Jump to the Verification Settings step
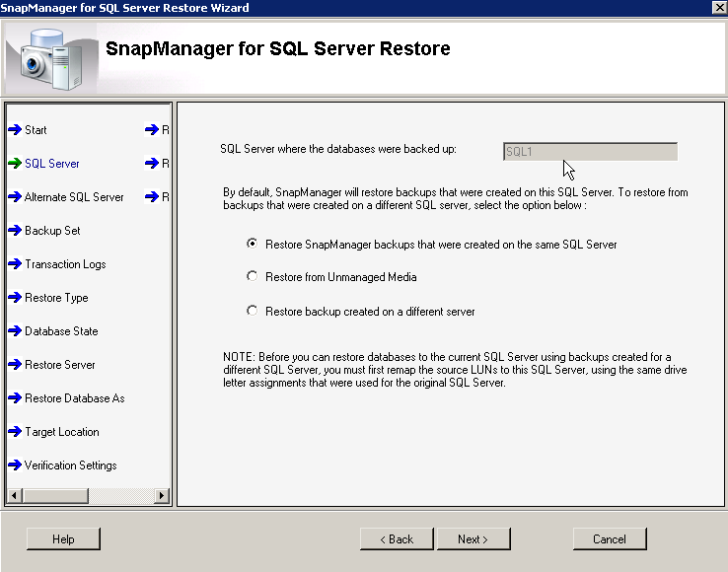The height and width of the screenshot is (572, 728). point(70,465)
